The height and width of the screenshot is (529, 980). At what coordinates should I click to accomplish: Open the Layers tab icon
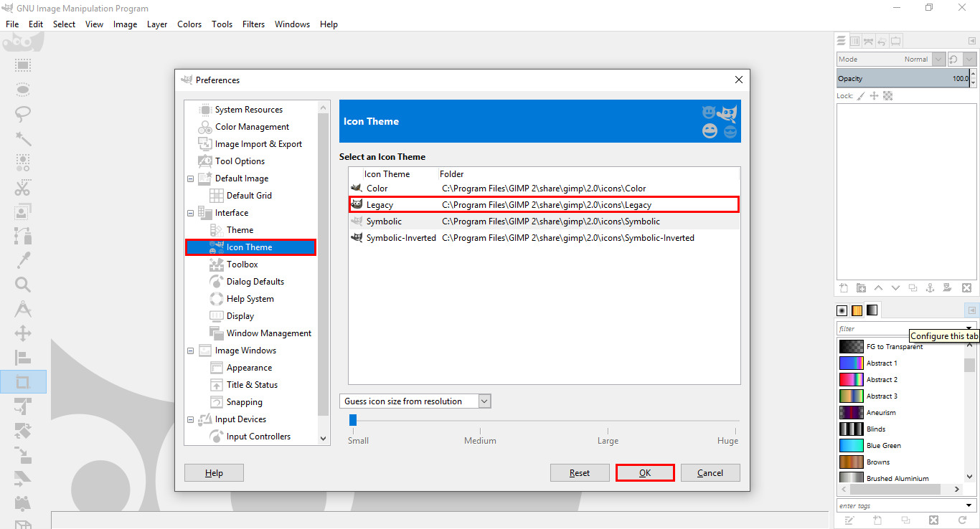pyautogui.click(x=842, y=41)
